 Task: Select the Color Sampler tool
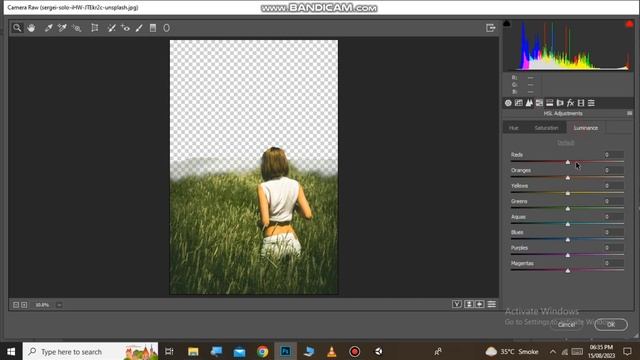[62, 28]
